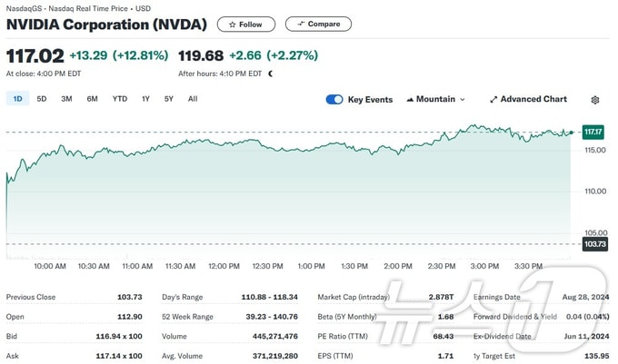Click the compare arrows icon
This screenshot has height=364, width=618.
(x=301, y=24)
